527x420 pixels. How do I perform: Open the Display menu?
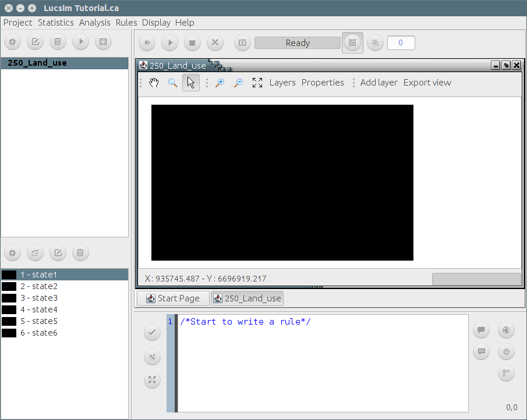coord(156,23)
